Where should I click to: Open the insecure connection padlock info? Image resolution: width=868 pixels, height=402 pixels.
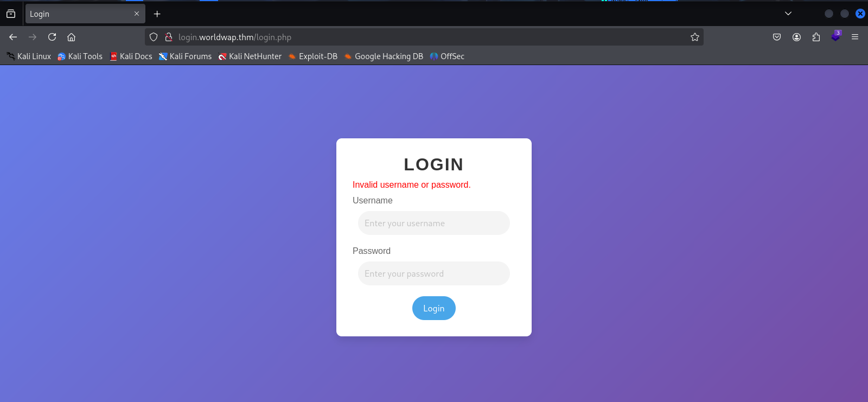tap(169, 37)
